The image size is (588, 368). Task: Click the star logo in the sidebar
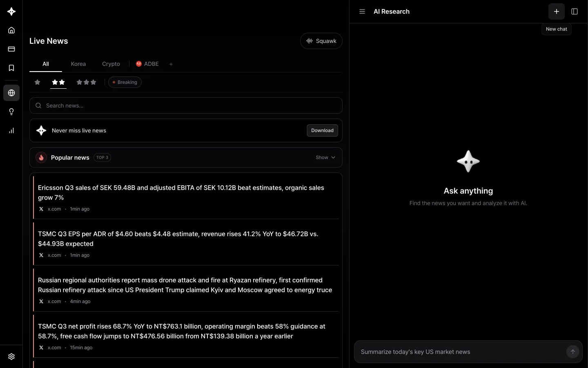(11, 11)
